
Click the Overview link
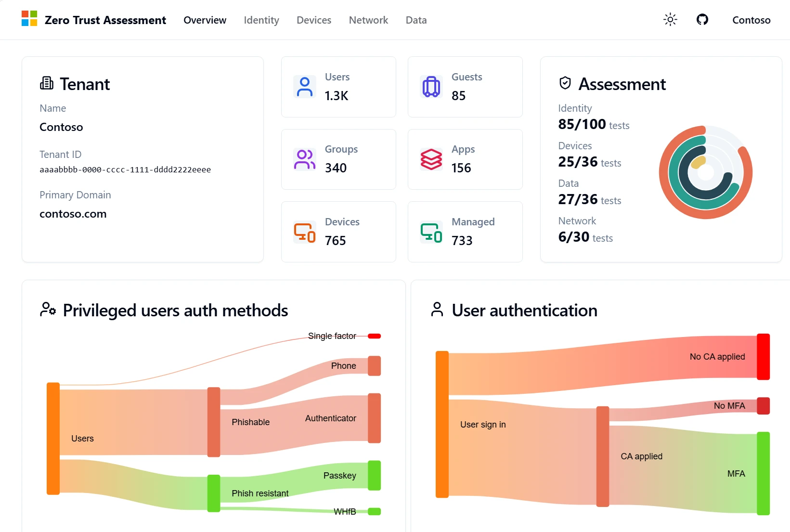pos(205,20)
